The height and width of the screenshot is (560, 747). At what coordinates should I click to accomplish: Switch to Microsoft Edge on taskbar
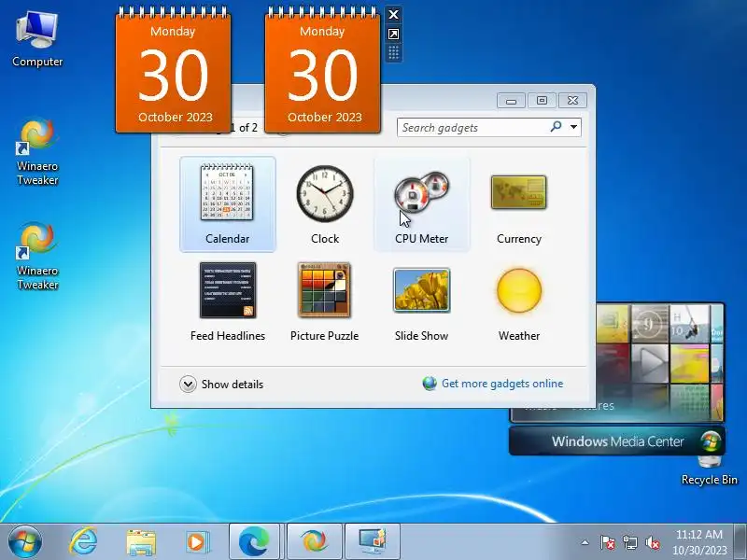(x=255, y=541)
